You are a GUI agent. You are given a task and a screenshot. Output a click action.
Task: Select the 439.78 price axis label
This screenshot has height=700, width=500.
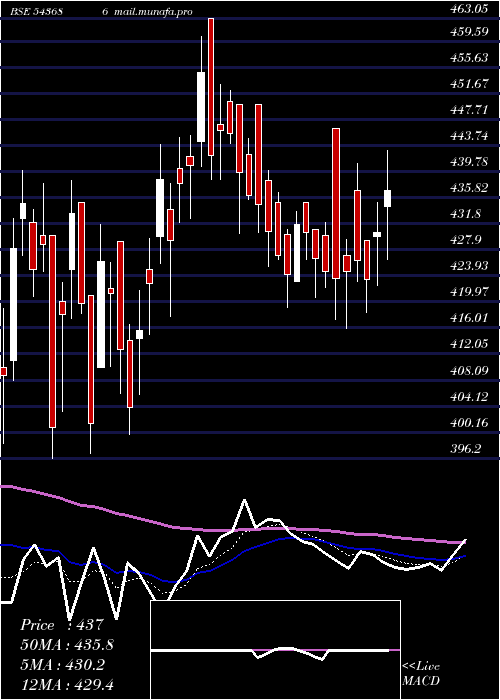(x=468, y=162)
